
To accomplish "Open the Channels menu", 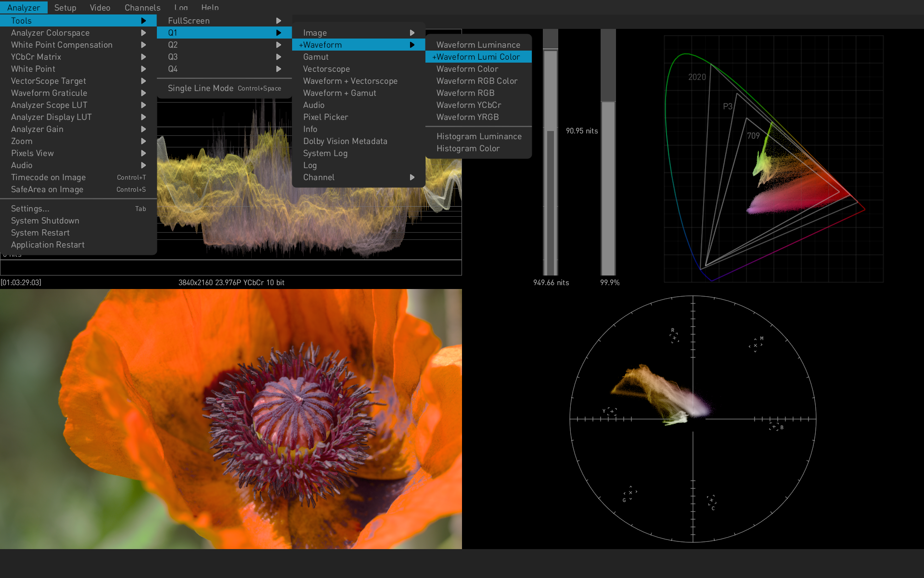I will (x=142, y=8).
